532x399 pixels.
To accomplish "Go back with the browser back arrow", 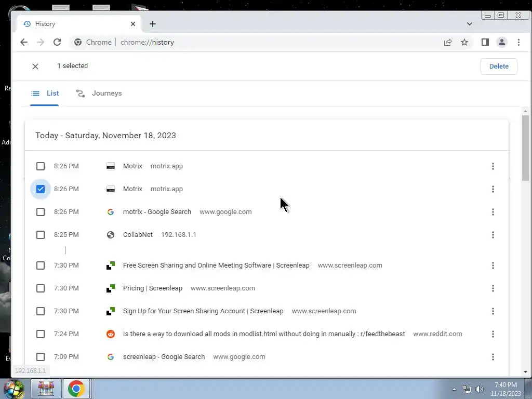I will point(24,42).
